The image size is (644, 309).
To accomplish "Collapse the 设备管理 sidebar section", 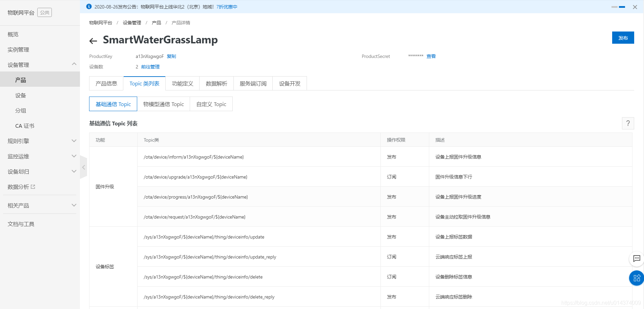I will coord(74,64).
